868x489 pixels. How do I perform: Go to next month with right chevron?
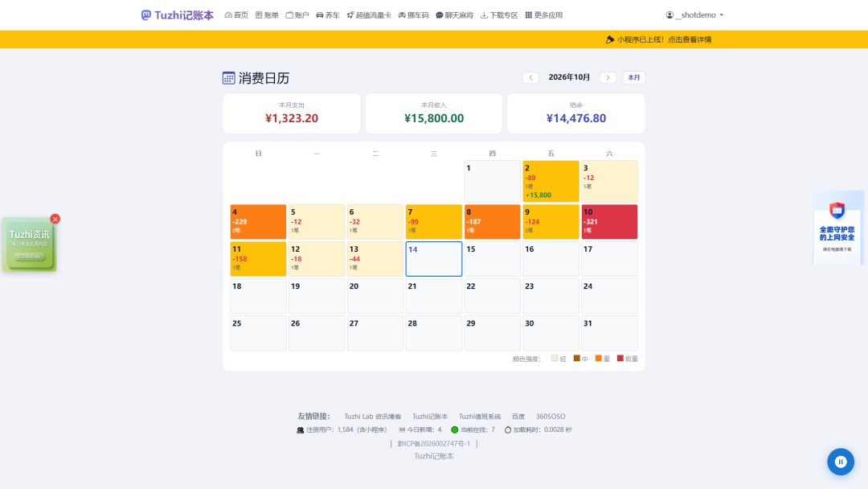pos(608,77)
